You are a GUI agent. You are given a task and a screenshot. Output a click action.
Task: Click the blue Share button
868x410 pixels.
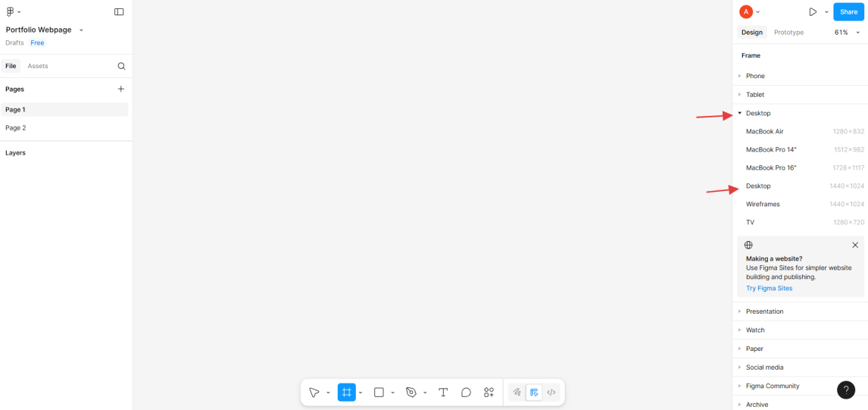click(x=848, y=12)
